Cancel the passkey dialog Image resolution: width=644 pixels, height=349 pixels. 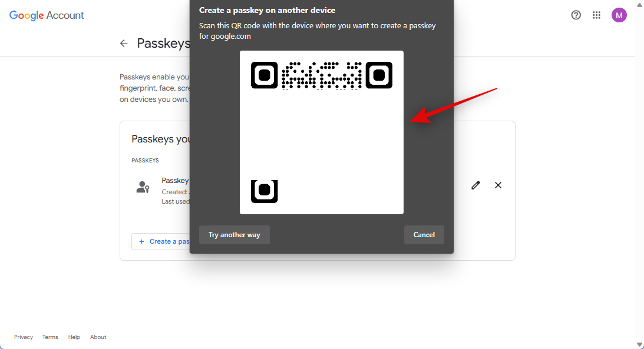[x=424, y=235]
